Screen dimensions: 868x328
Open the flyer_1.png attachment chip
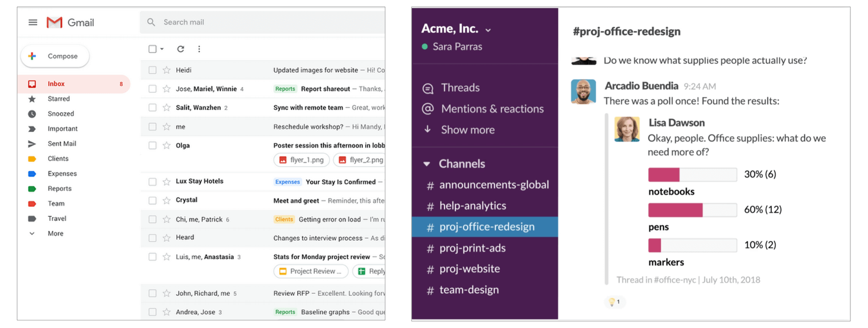302,160
